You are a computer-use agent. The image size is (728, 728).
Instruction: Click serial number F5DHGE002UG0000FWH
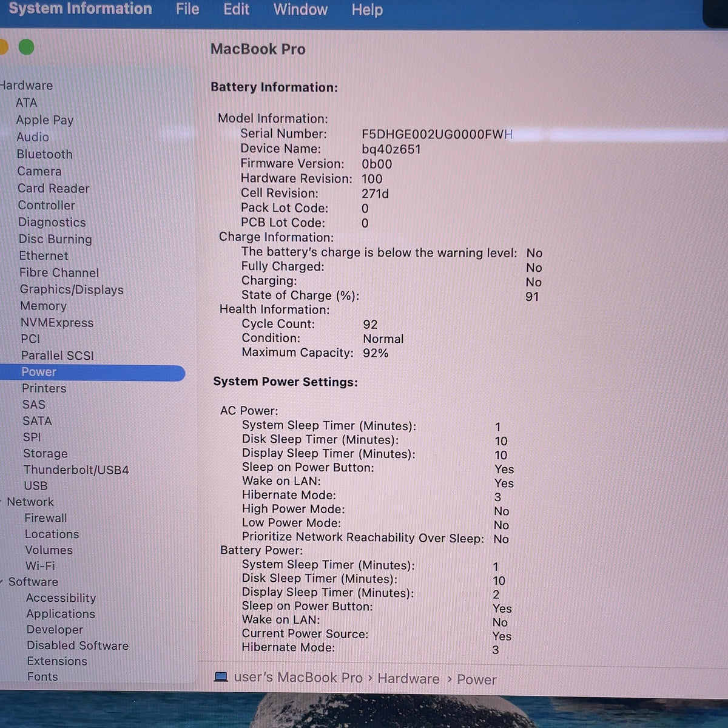(437, 134)
